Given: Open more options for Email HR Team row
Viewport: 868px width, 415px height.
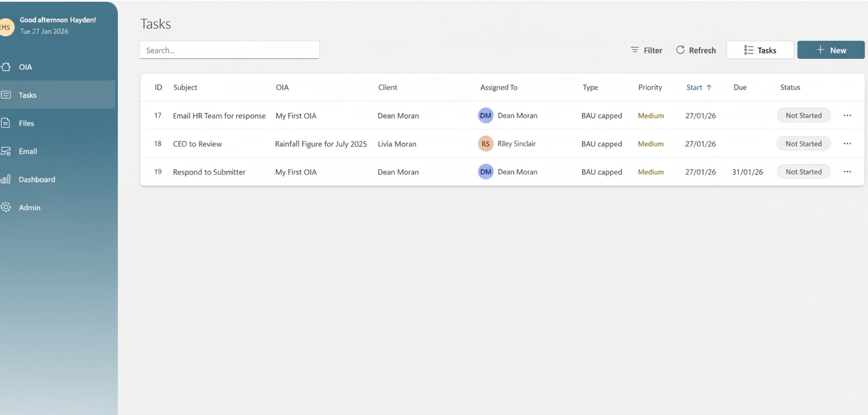Looking at the screenshot, I should click(x=847, y=116).
